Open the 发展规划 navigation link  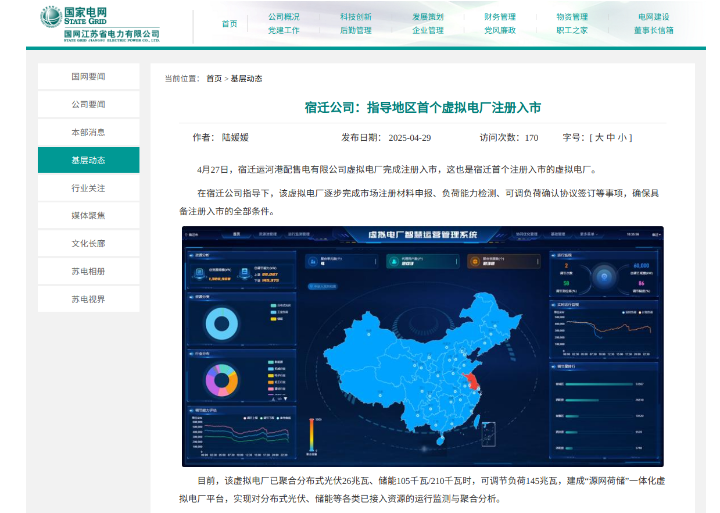427,17
